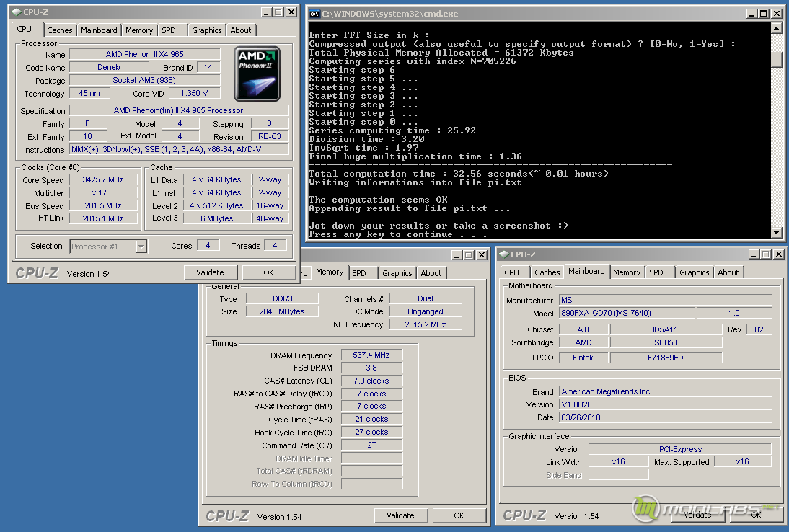The image size is (789, 532).
Task: Click the DRAM Frequency value 537.4 MHz
Action: pos(371,355)
